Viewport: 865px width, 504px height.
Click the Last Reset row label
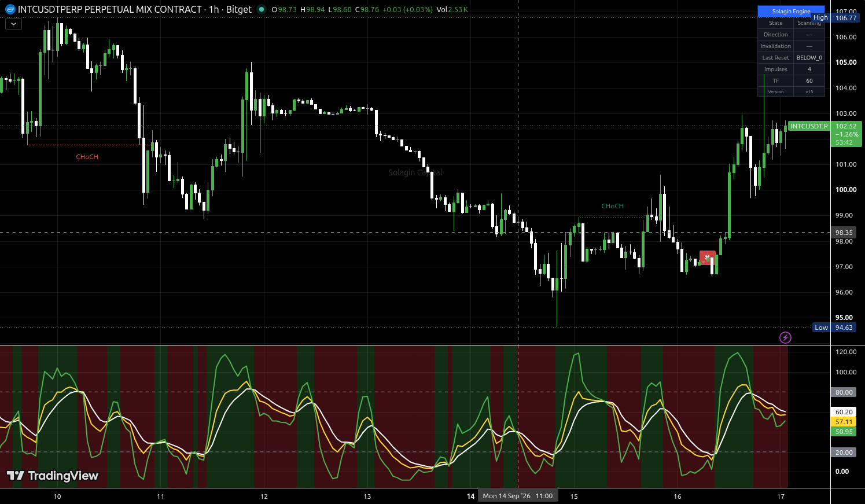pos(776,58)
